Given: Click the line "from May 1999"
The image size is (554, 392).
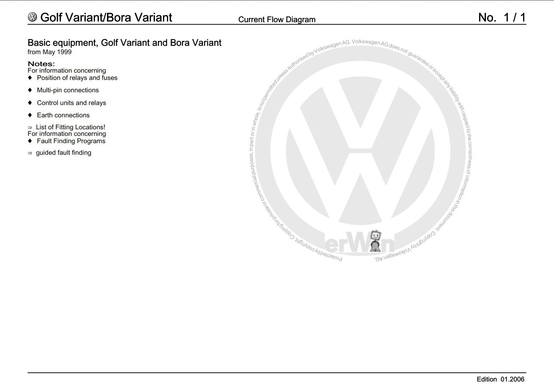Looking at the screenshot, I should coord(49,52).
